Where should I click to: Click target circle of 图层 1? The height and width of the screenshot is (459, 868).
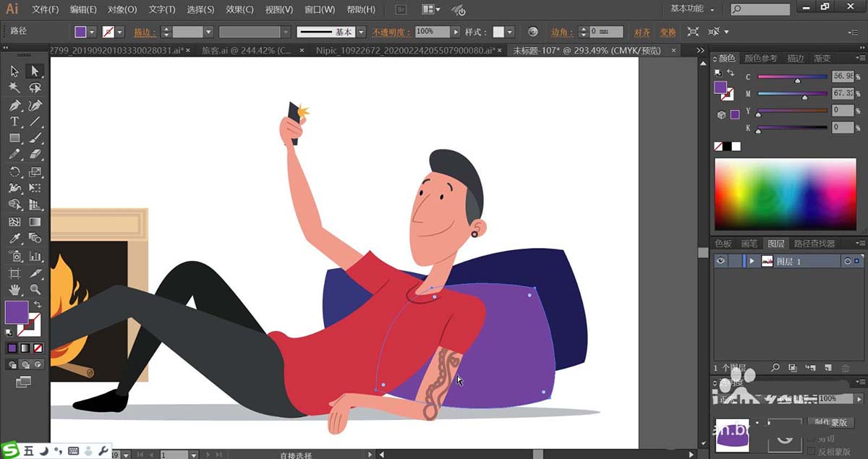pos(846,262)
